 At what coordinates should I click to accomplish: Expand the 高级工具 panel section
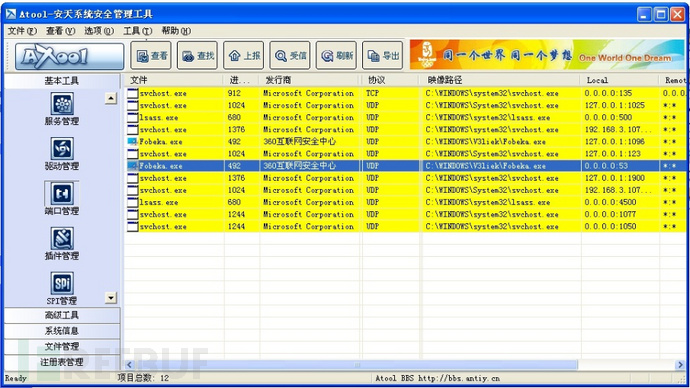[x=62, y=315]
